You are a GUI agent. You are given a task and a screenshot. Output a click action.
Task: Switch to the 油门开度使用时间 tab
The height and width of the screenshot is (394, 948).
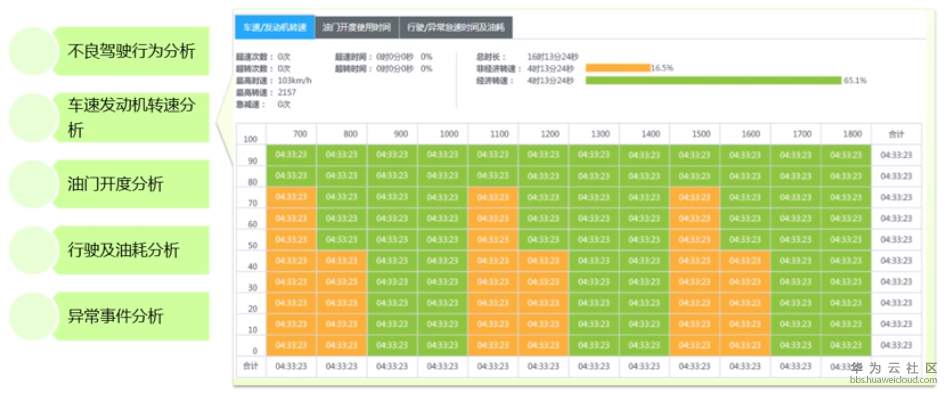pyautogui.click(x=357, y=27)
